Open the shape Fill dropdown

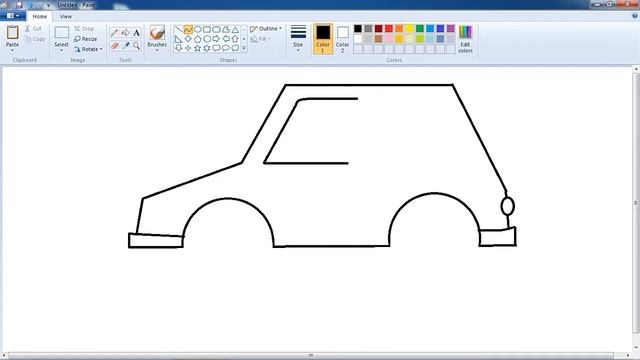[x=260, y=39]
